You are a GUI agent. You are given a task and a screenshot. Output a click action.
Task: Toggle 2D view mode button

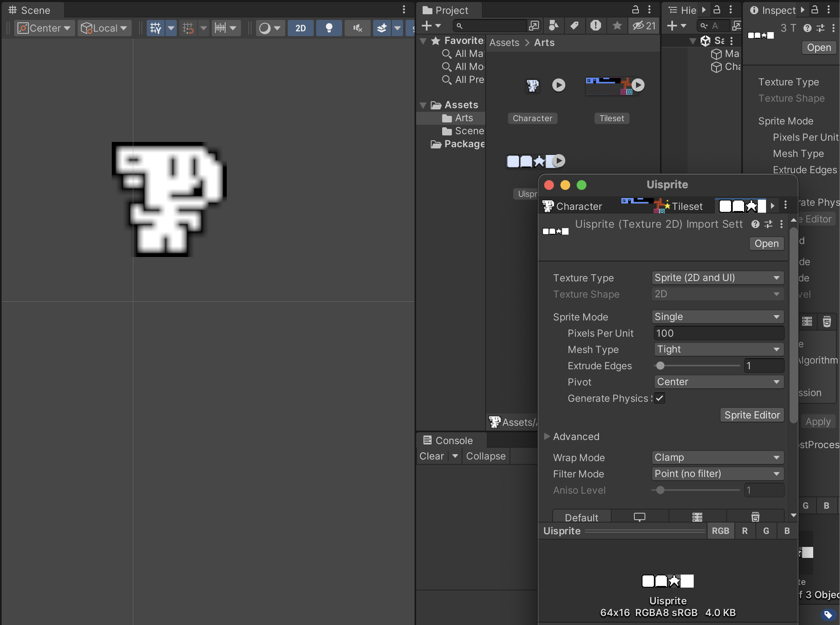[300, 28]
